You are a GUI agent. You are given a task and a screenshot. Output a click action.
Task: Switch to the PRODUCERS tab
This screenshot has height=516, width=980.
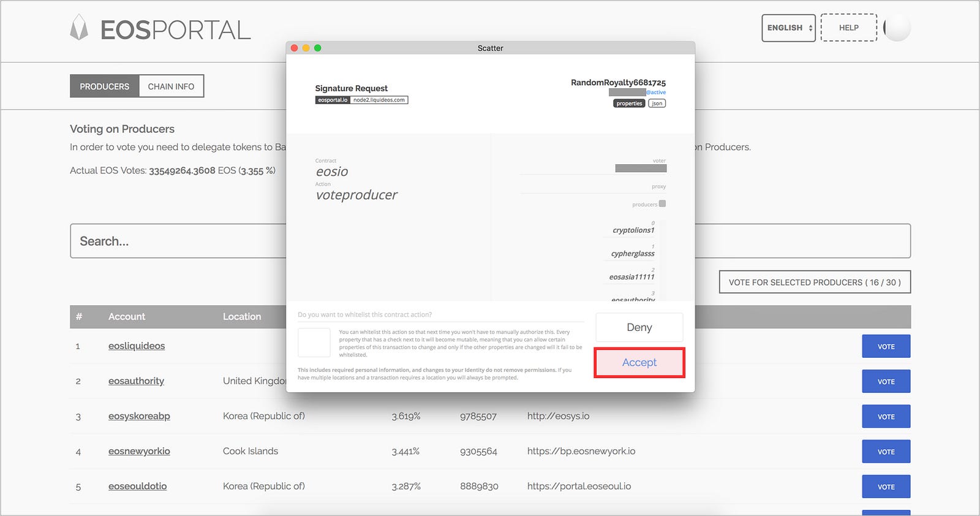click(x=105, y=86)
